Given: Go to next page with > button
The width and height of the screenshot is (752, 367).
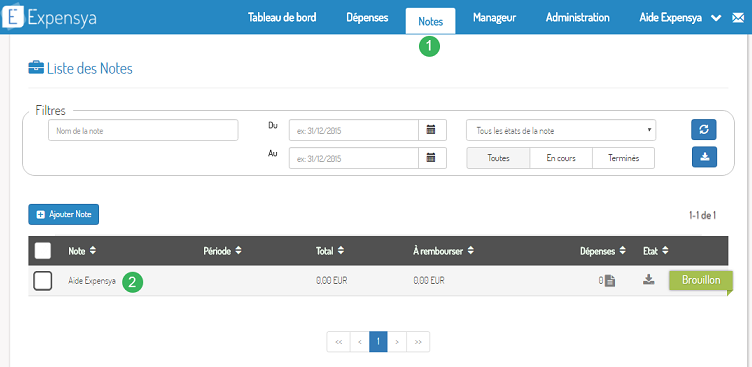Looking at the screenshot, I should coord(397,342).
